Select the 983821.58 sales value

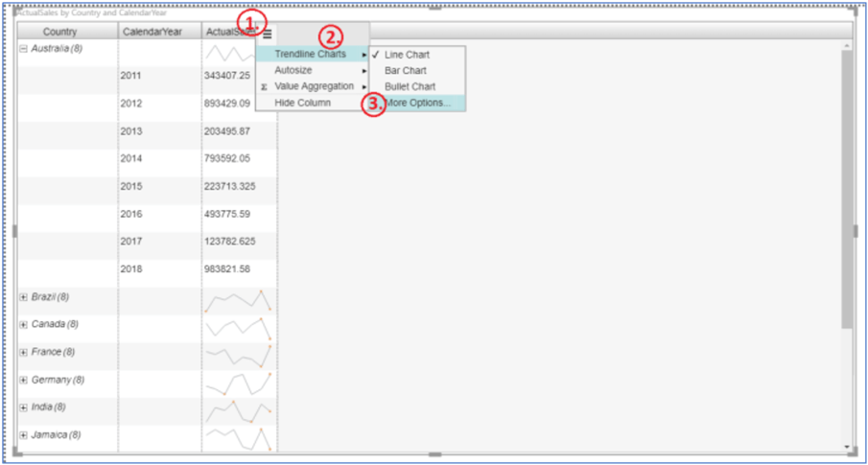[x=227, y=269]
